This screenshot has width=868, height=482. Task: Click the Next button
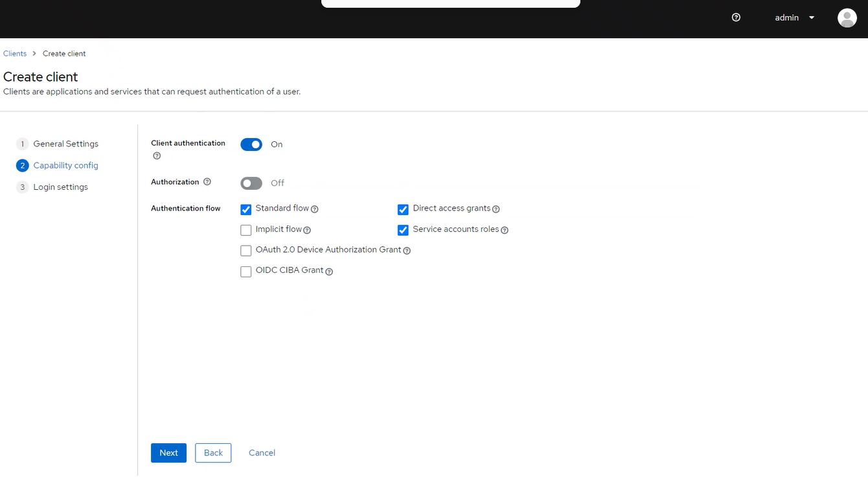click(168, 453)
